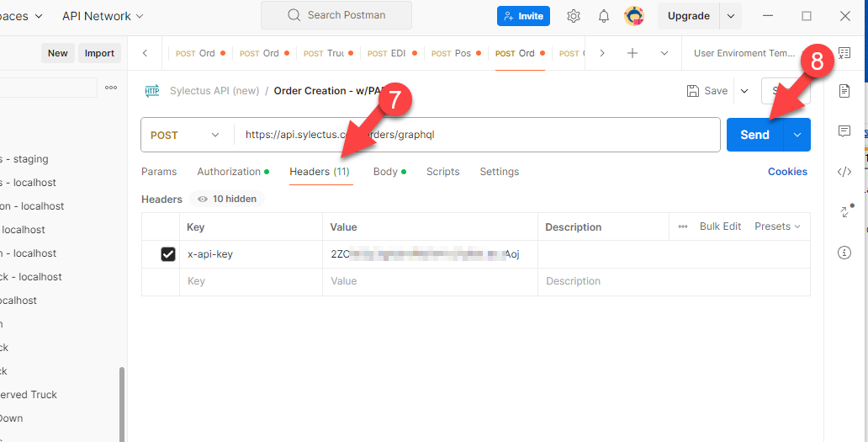Click the Save button
This screenshot has height=442, width=868.
click(x=707, y=91)
